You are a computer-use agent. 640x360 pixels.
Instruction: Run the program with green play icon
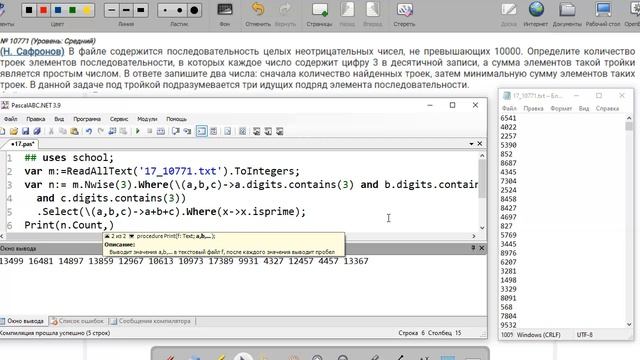pos(138,131)
